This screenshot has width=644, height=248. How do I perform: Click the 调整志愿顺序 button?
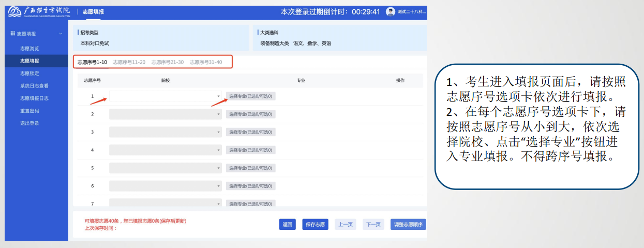(408, 224)
